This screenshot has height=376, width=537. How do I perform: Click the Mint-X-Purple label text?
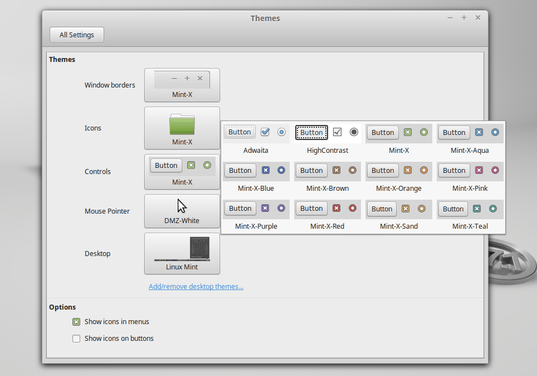[256, 226]
